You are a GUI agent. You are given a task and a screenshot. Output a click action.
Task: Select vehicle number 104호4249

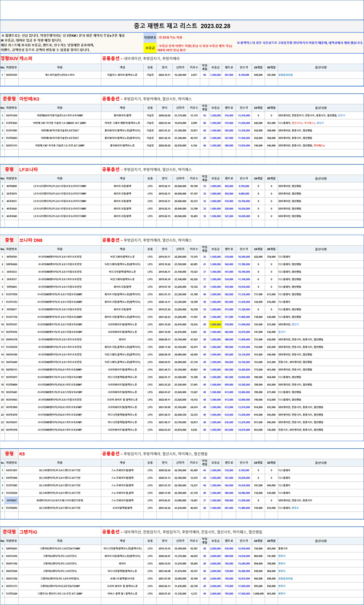coord(12,362)
